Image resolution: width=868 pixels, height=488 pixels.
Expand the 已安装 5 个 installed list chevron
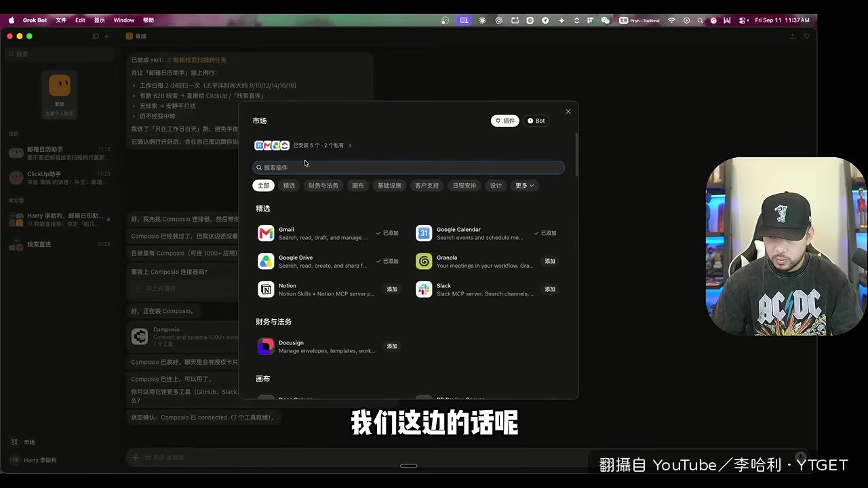350,146
